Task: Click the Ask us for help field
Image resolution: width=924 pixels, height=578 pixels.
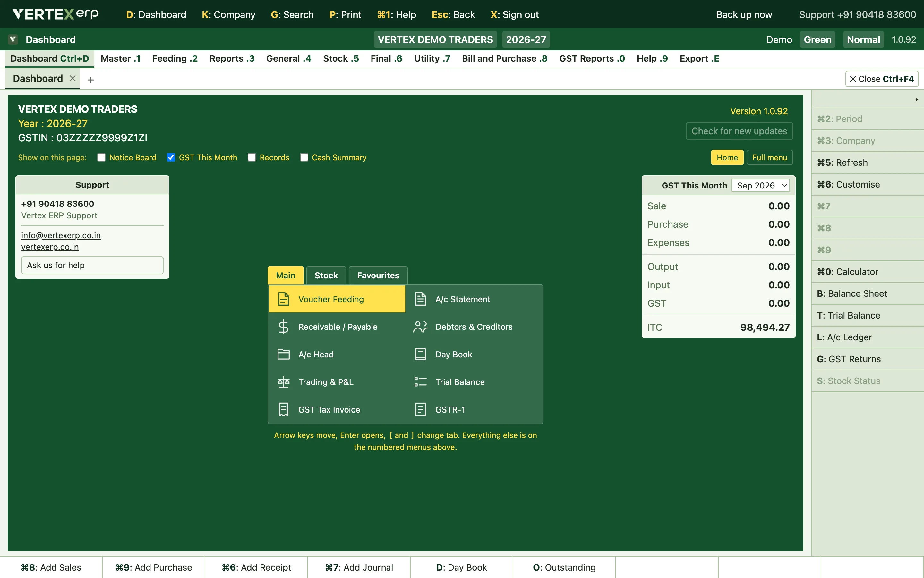Action: 92,265
